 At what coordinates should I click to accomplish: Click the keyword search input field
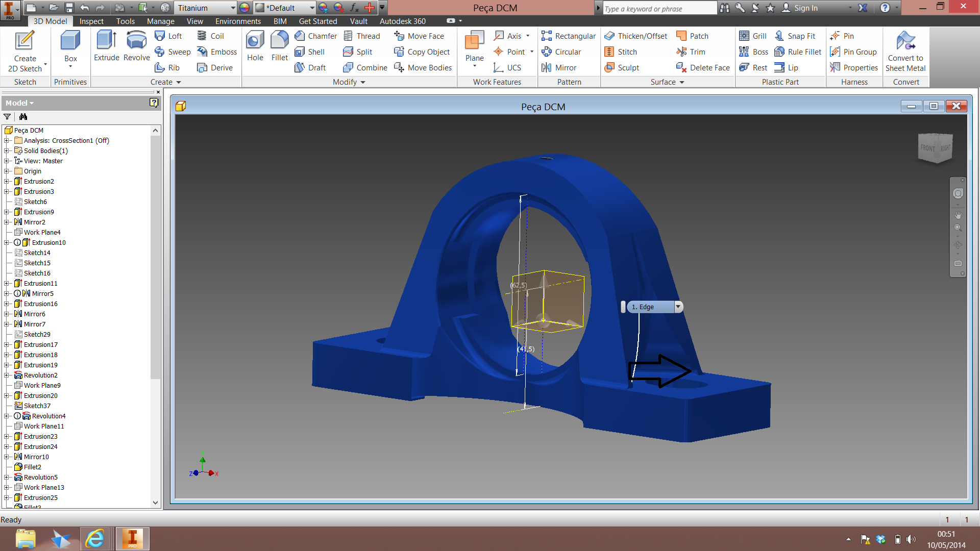pos(658,8)
